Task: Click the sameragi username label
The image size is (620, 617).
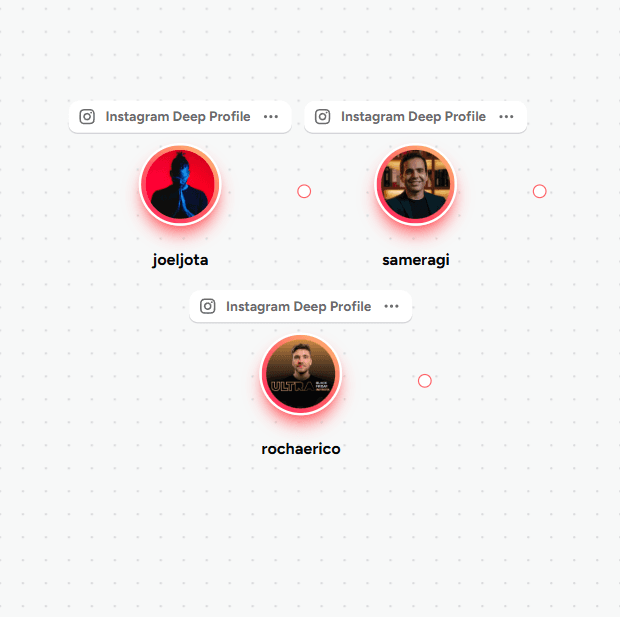Action: (x=416, y=260)
